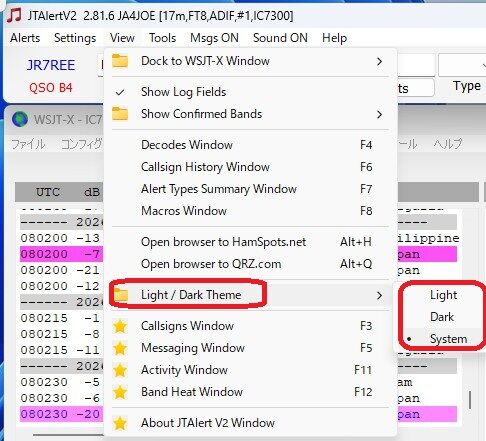Expand the Dock to WSJT-X Window submenu arrow
This screenshot has height=441, width=486.
(x=379, y=61)
